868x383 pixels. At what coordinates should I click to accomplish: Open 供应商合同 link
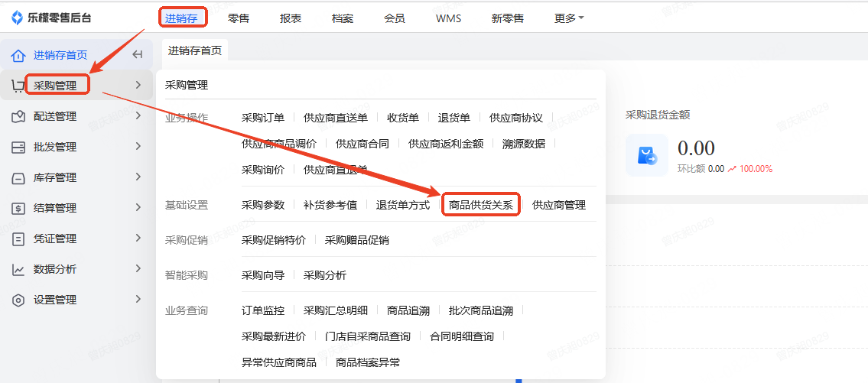[362, 144]
